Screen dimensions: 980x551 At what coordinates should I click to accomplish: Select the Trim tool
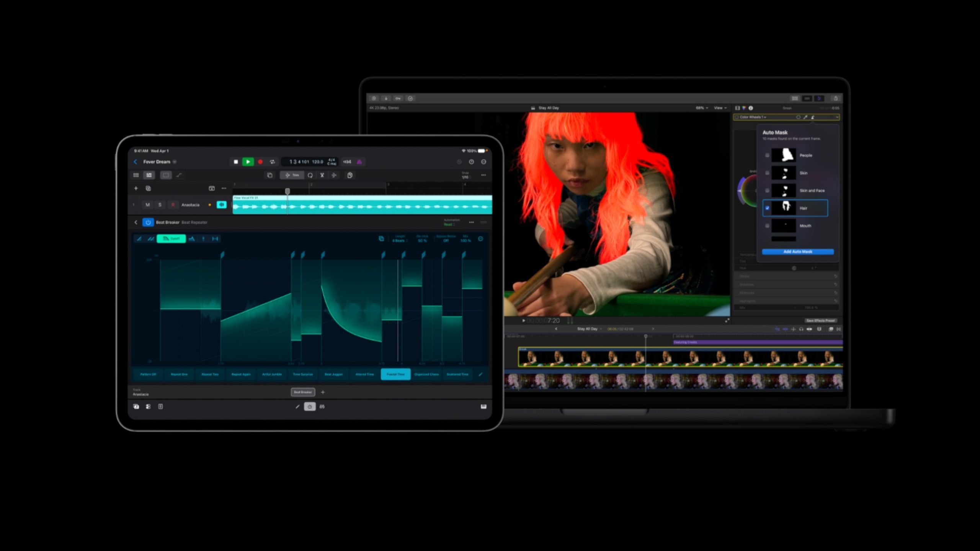[292, 175]
